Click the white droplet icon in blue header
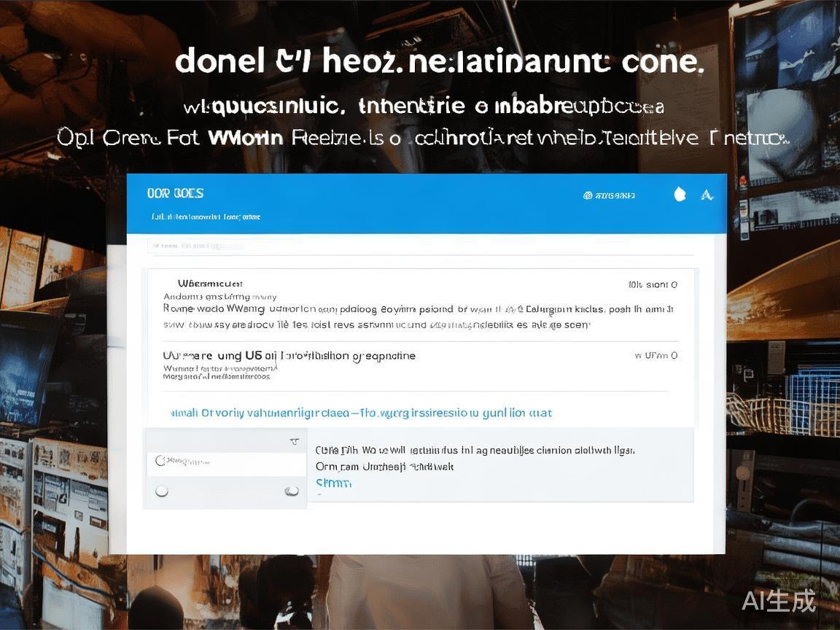The width and height of the screenshot is (840, 630). (680, 194)
